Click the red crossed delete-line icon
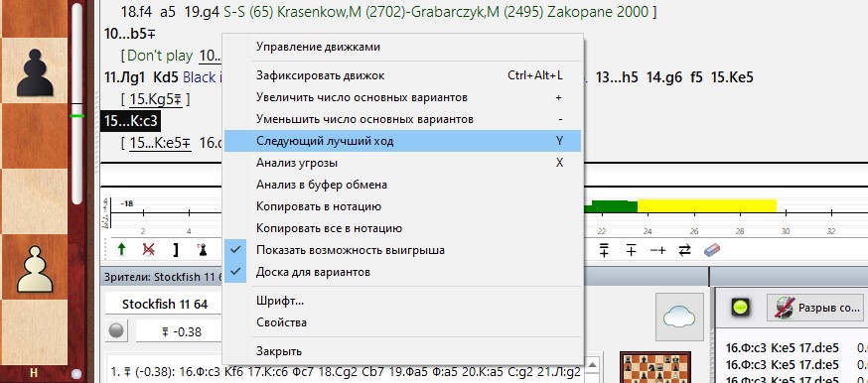 coord(148,250)
